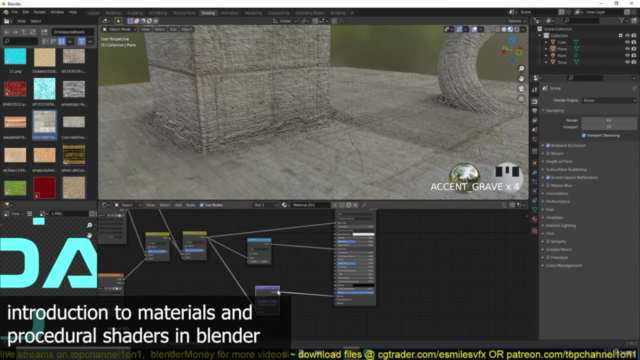Click the viewport zoom magnifier gizmo
Screen dimensions: 640x360
click(x=521, y=69)
